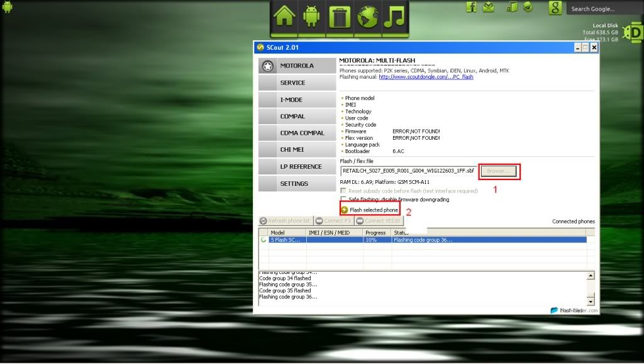Open the Android robot icon in dock

point(311,18)
